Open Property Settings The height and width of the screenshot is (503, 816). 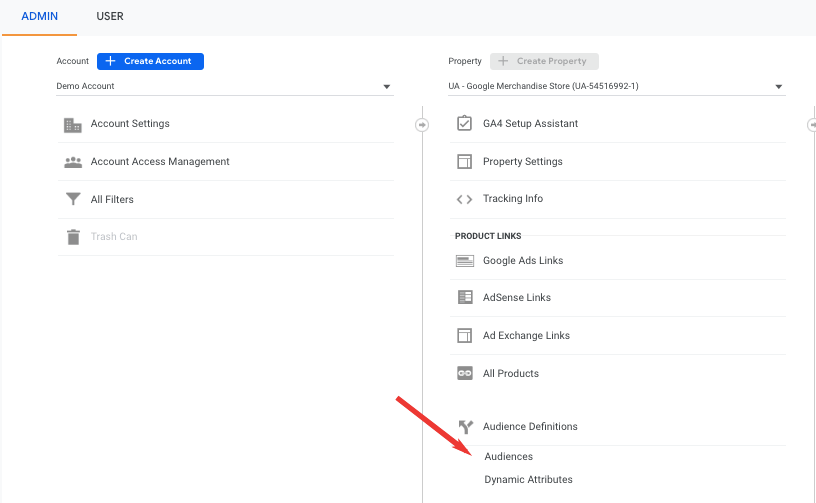(522, 162)
